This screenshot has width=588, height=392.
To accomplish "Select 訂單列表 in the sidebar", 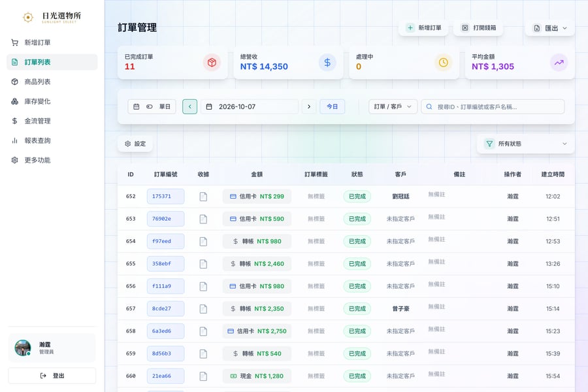I will 52,62.
